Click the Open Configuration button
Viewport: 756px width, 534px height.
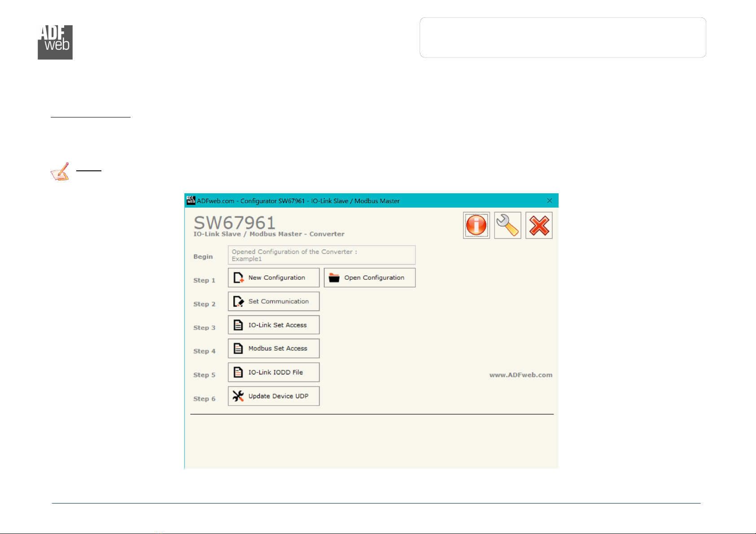370,278
